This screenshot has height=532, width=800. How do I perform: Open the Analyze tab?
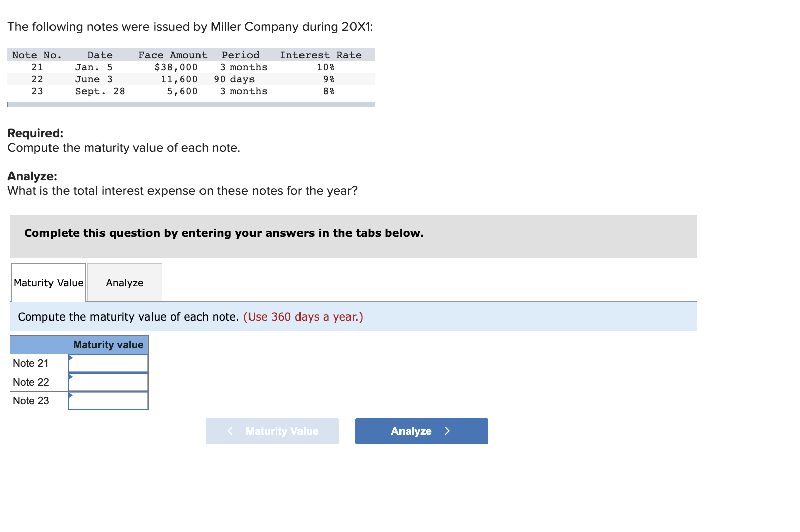[125, 283]
